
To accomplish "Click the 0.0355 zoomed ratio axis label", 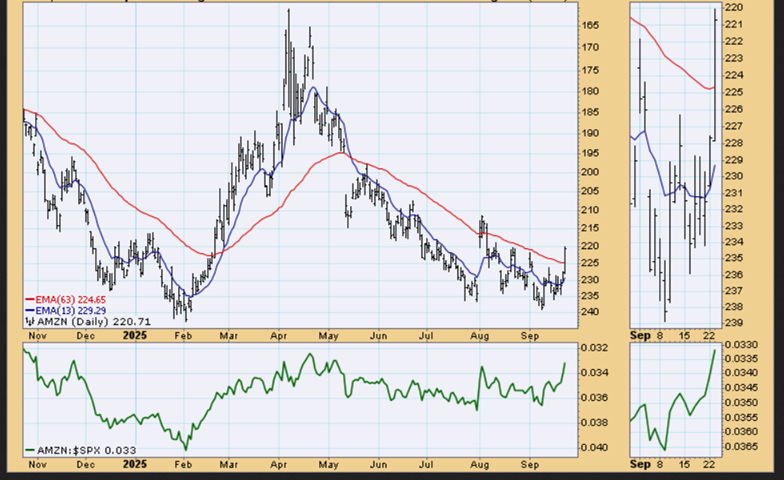I will (742, 418).
